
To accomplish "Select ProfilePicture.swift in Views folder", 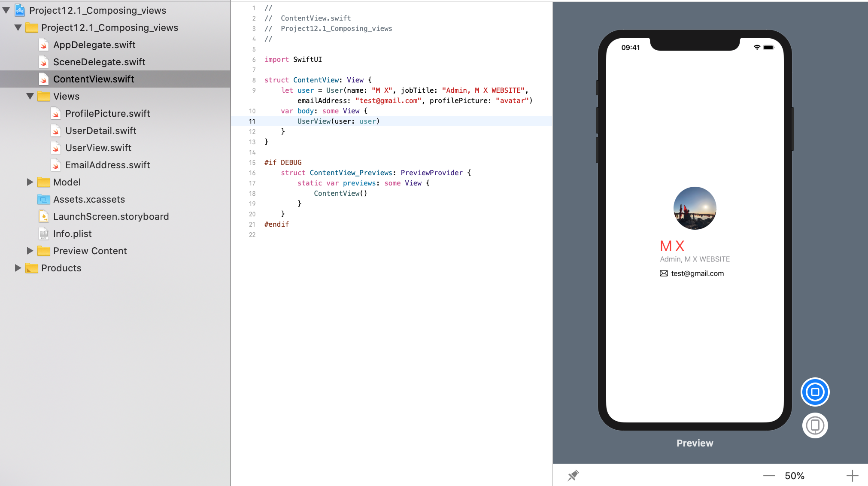I will tap(107, 113).
